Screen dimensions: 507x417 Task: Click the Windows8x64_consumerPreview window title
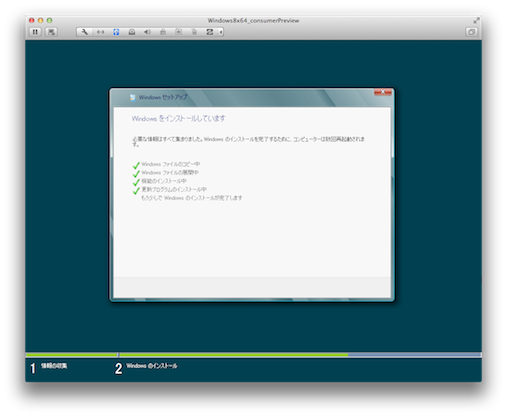pos(253,21)
